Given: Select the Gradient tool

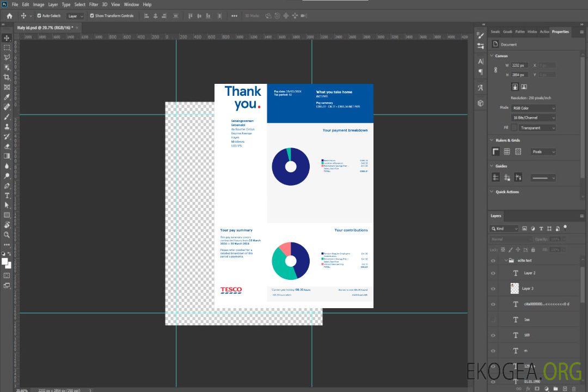Looking at the screenshot, I should click(7, 156).
